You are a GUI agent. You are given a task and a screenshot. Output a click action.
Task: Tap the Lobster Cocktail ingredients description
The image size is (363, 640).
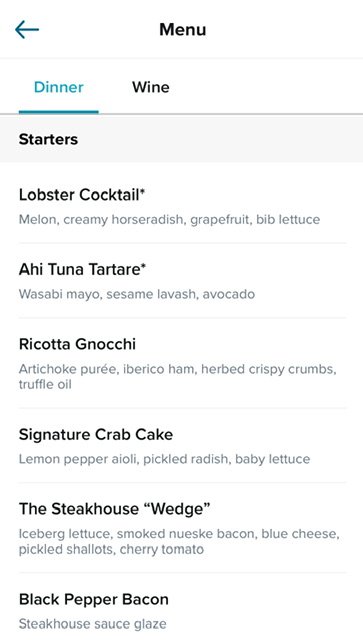point(169,220)
